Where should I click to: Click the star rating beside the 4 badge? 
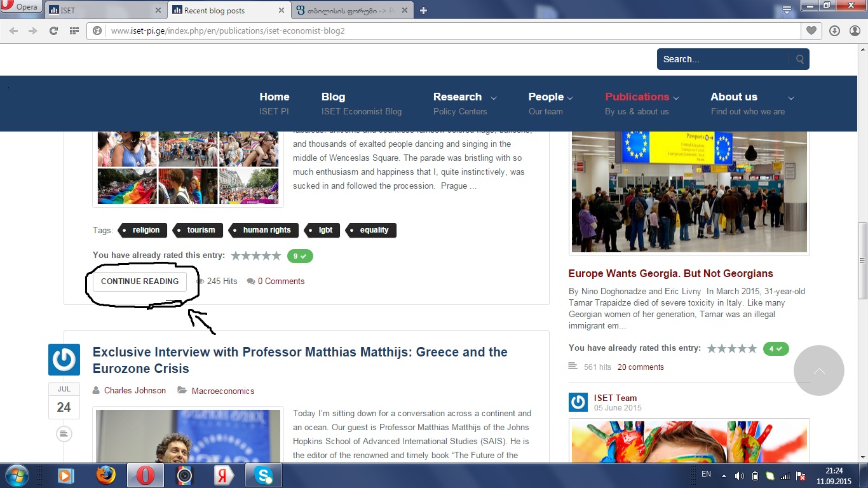pyautogui.click(x=732, y=348)
